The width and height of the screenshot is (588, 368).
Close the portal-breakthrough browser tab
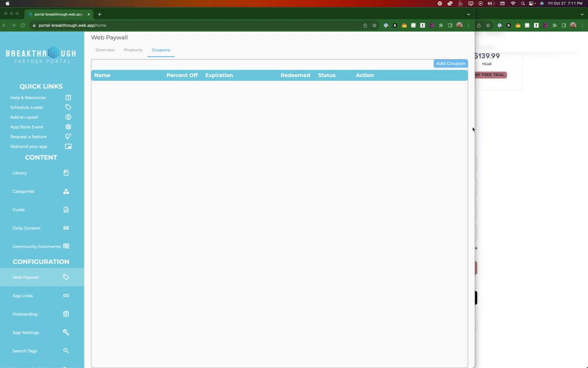[89, 14]
